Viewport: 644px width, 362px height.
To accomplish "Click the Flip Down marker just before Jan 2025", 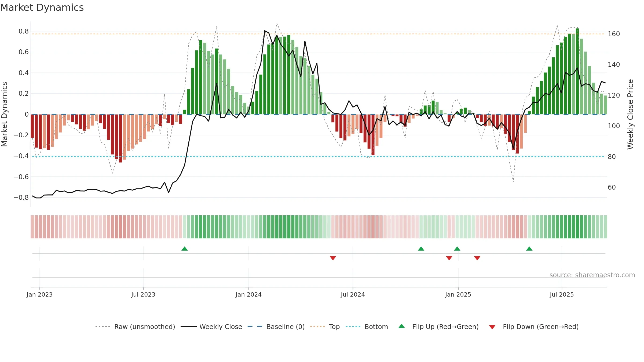I will pos(449,258).
